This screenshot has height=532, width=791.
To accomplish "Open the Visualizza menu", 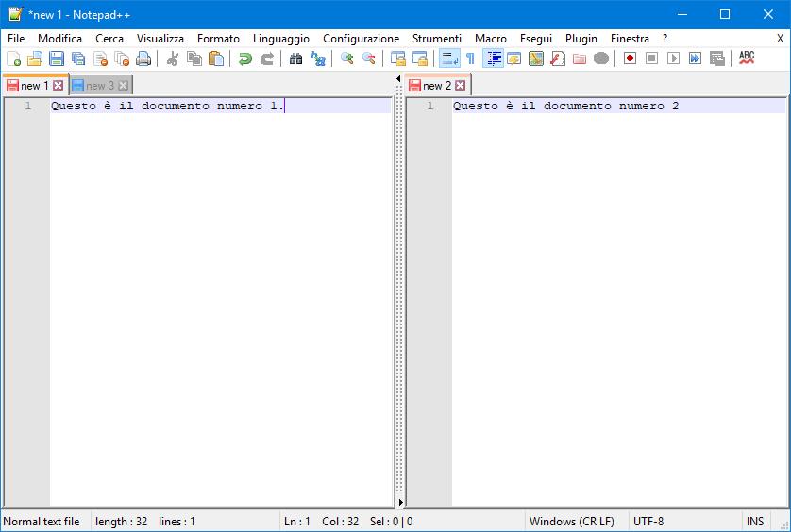I will [160, 39].
